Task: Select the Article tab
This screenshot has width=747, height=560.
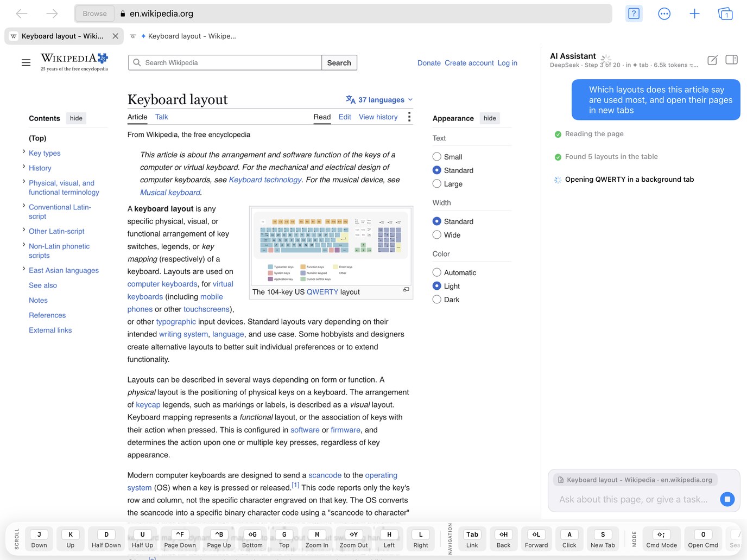Action: click(x=137, y=117)
